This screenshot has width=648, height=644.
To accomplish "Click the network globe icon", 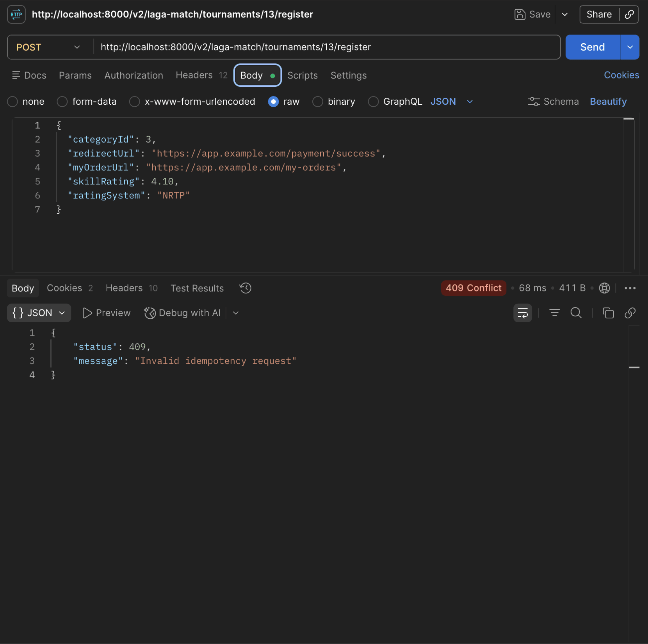I will 604,288.
